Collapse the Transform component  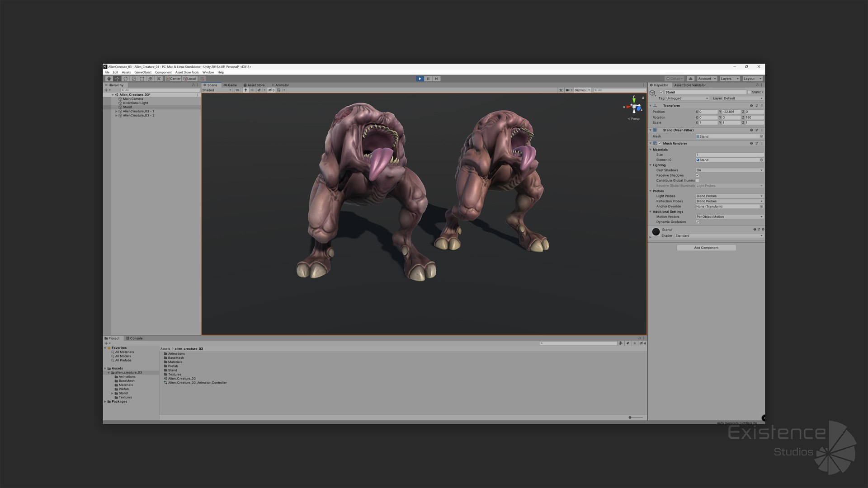coord(651,106)
